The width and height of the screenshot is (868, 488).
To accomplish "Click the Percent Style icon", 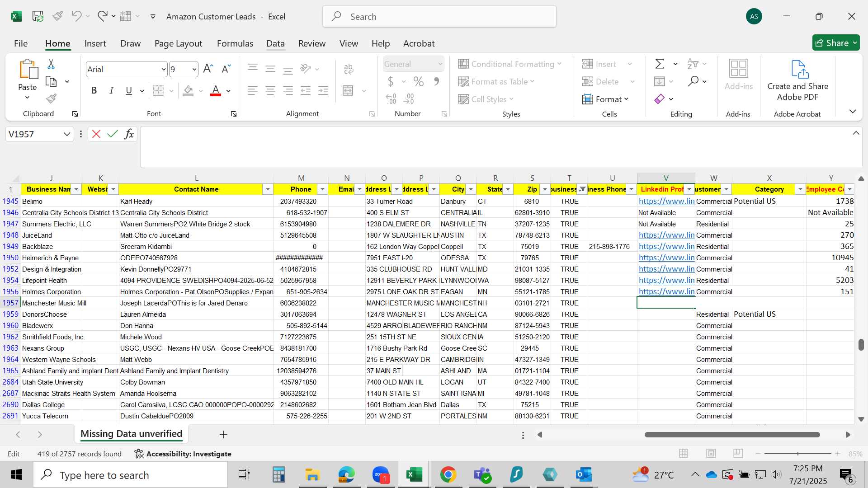I will click(419, 81).
